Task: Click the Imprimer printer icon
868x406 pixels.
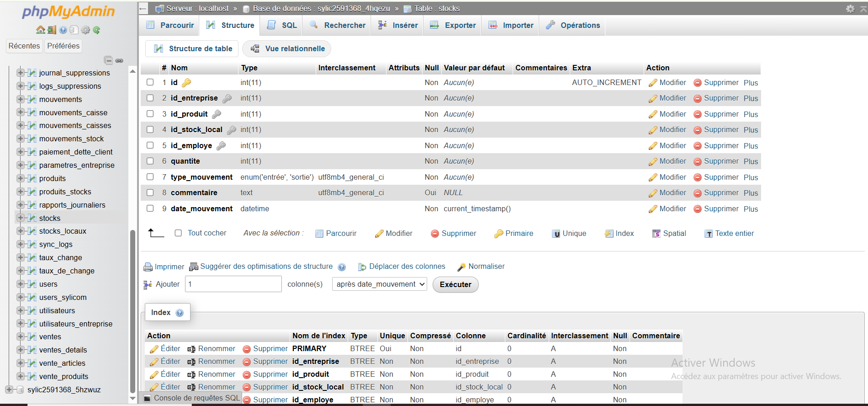Action: click(x=148, y=267)
